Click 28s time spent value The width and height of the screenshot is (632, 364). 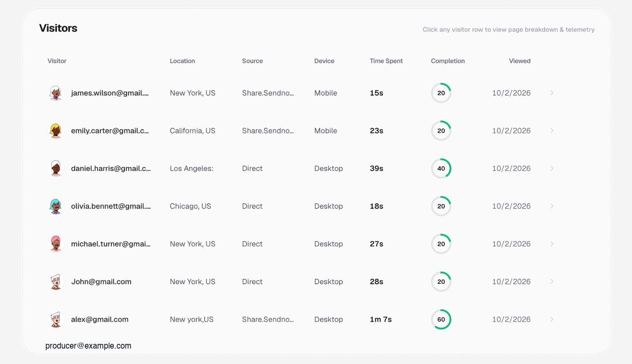[x=376, y=282]
